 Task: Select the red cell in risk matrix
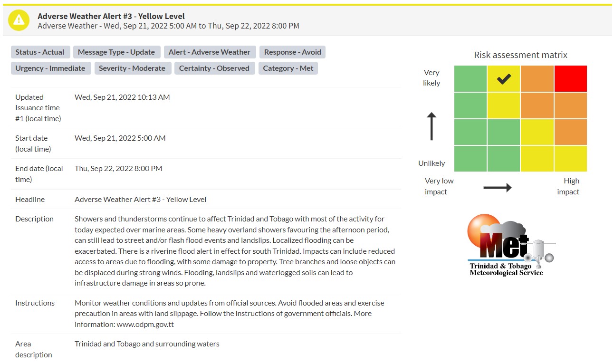571,78
